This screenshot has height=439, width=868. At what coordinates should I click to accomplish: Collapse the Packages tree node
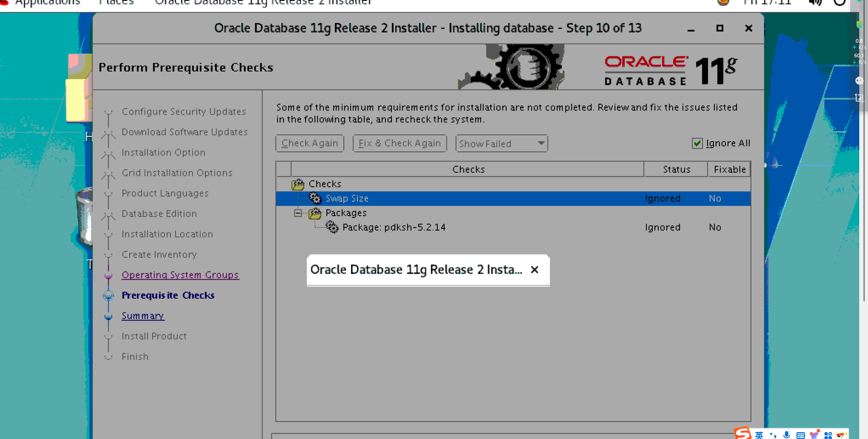click(298, 213)
